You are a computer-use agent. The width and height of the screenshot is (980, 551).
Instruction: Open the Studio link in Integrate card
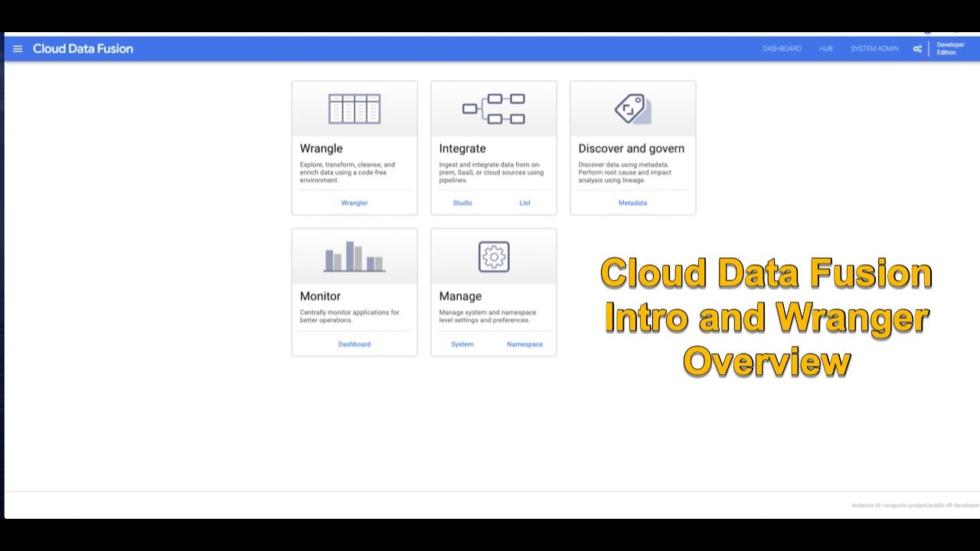pyautogui.click(x=462, y=203)
